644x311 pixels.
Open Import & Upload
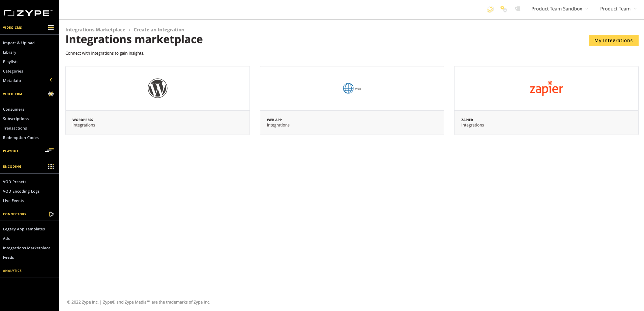point(19,43)
